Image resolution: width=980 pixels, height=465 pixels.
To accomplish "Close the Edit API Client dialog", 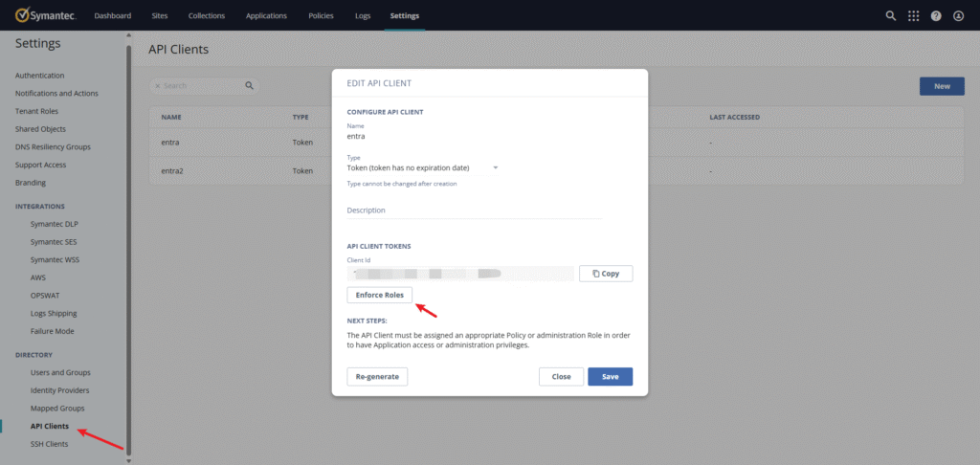I will [x=562, y=377].
